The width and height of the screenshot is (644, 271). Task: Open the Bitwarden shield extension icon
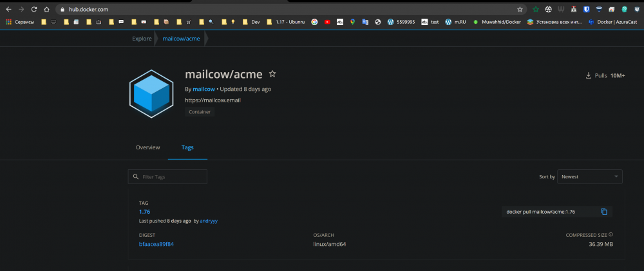[x=587, y=9]
